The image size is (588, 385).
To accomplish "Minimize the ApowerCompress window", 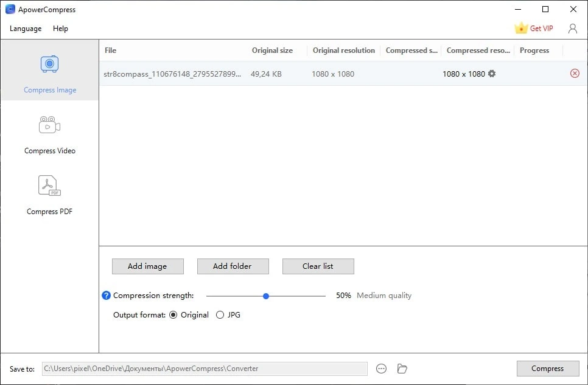I will tap(518, 9).
